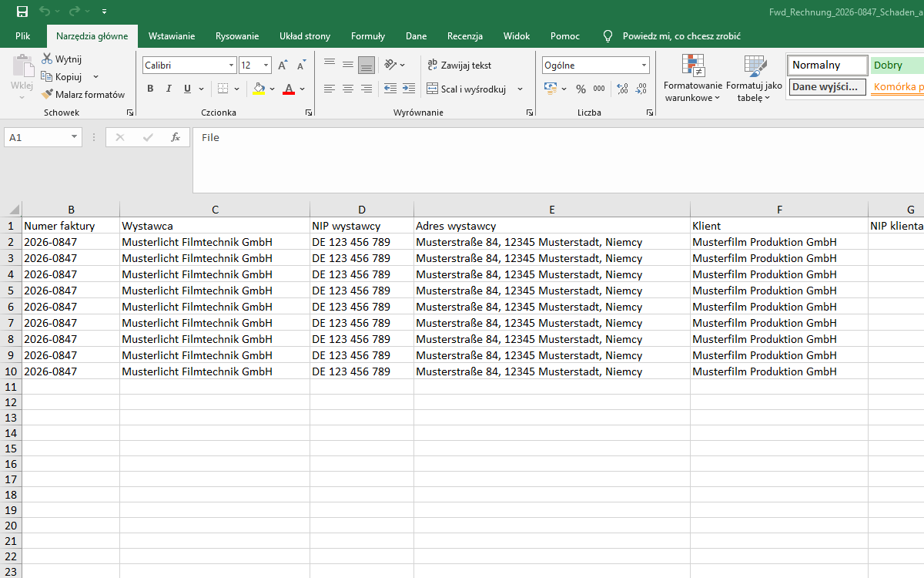This screenshot has height=578, width=924.
Task: Click Increase Decimal icon
Action: (x=623, y=89)
